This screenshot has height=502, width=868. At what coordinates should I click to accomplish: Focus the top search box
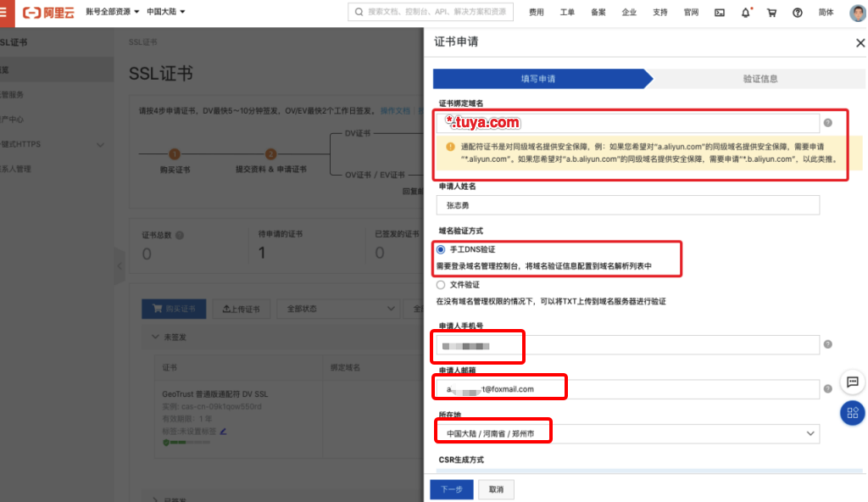(431, 12)
